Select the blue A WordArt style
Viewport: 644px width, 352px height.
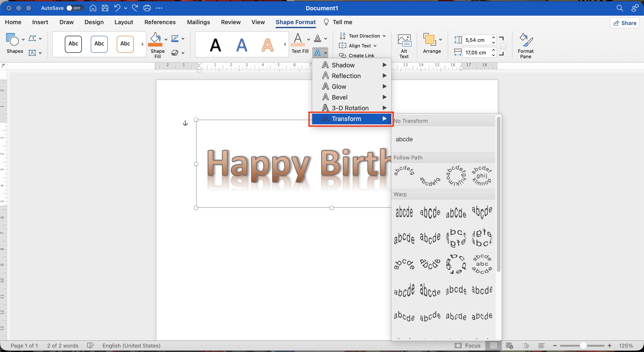[241, 45]
